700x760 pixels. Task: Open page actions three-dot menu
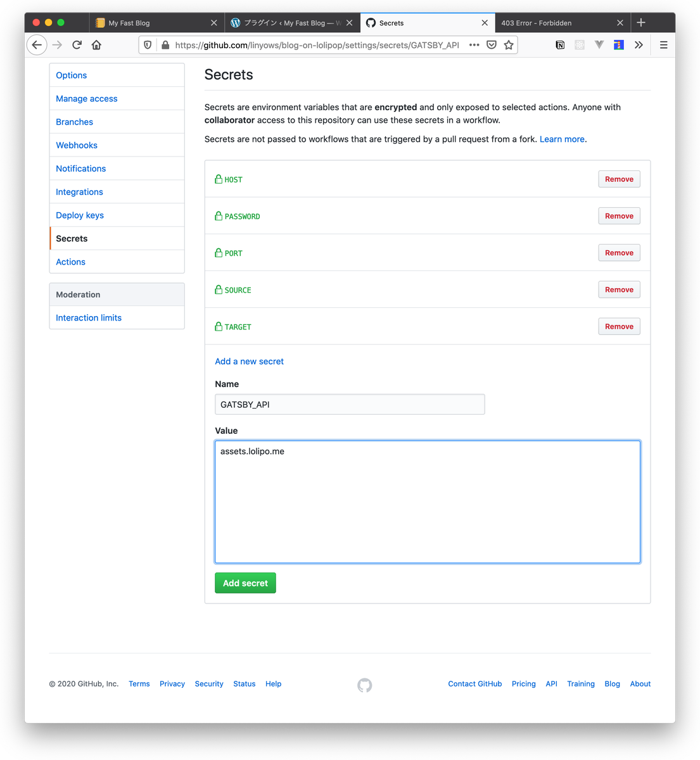pos(474,45)
